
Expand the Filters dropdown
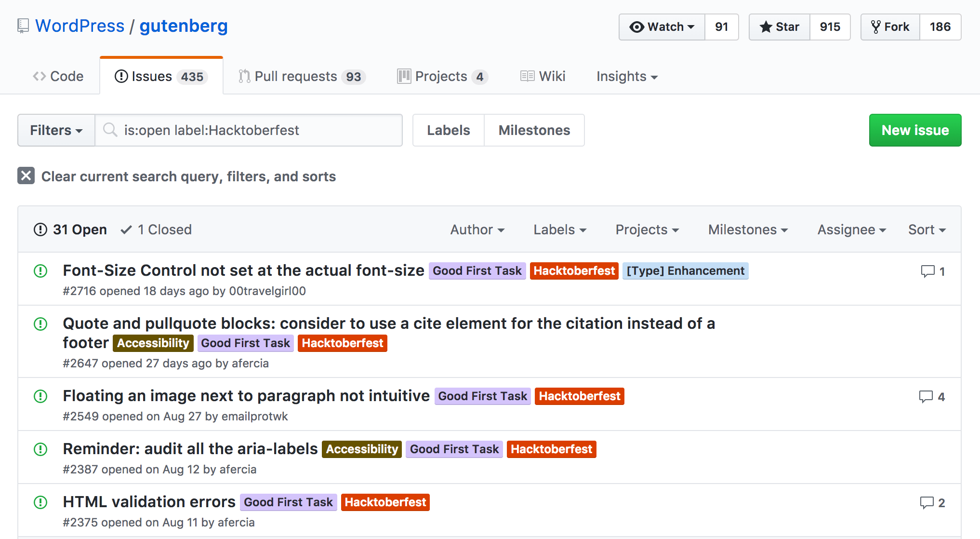56,130
